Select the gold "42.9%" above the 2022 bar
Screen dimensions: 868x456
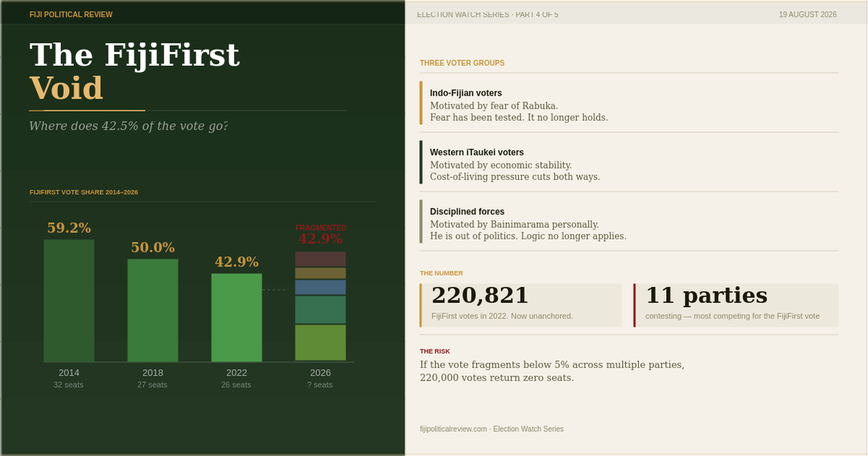(237, 262)
